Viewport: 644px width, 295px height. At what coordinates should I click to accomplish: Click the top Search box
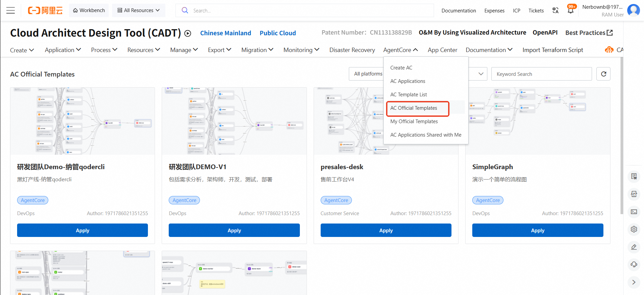(305, 10)
